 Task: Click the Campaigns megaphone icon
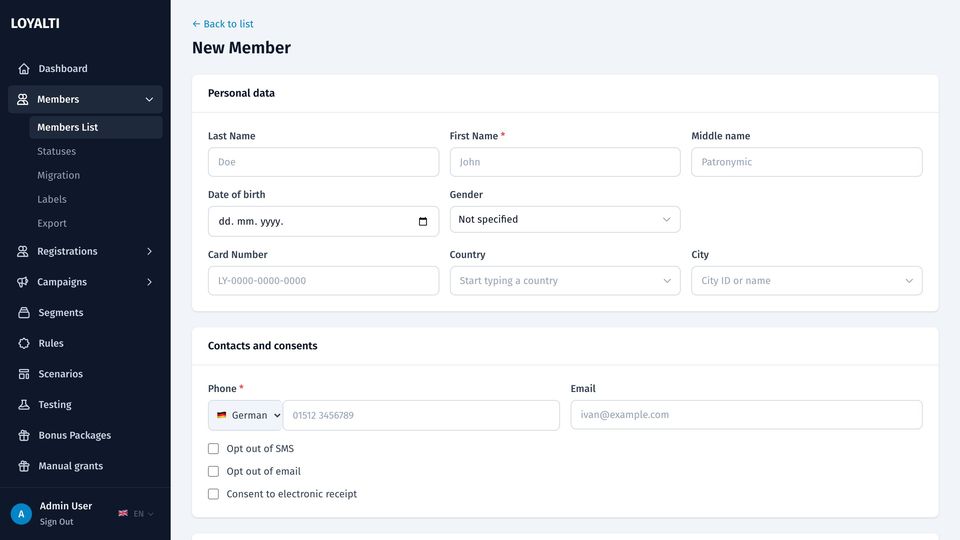point(23,282)
